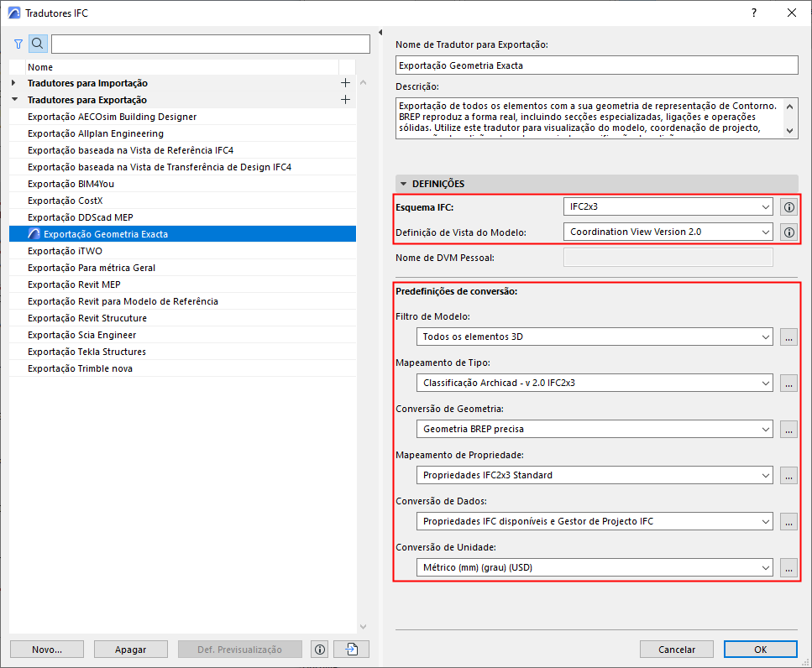Screen dimensions: 812x668
Task: Select Exportação iTWO translator
Action: (183, 251)
